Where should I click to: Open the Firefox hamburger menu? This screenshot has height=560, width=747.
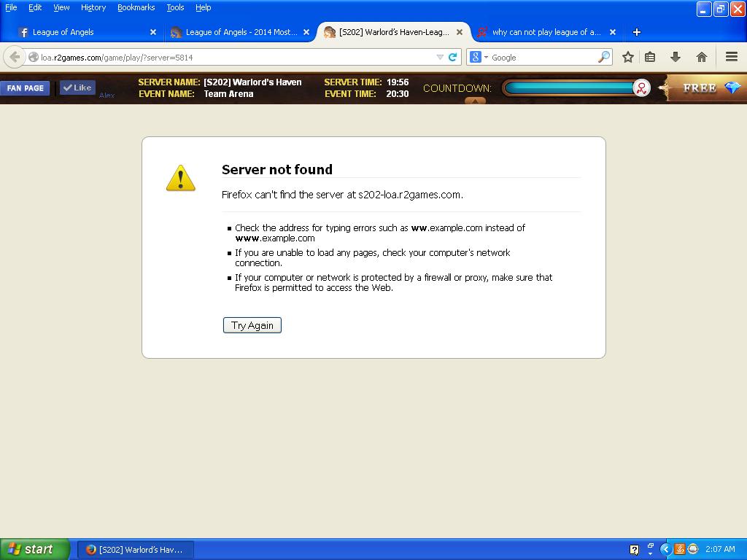point(731,57)
